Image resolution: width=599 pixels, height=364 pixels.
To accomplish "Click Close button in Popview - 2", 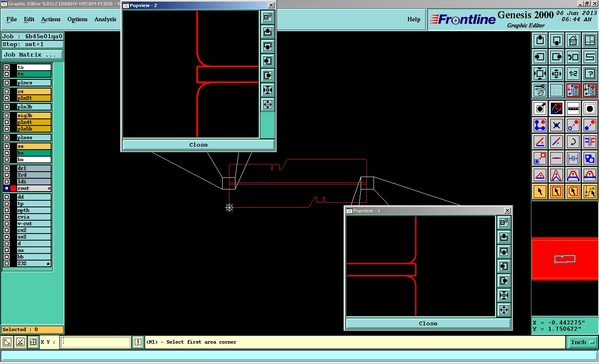I will (x=198, y=145).
